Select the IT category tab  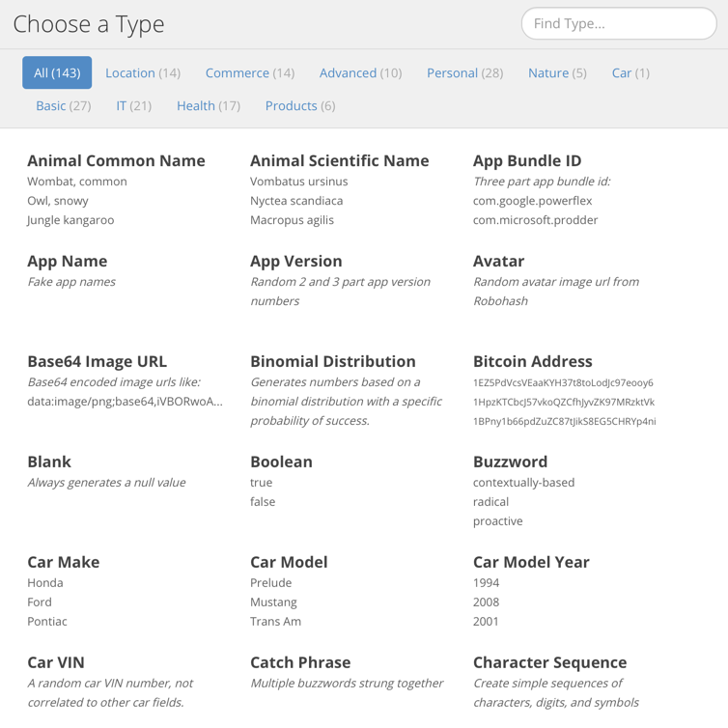(x=133, y=106)
